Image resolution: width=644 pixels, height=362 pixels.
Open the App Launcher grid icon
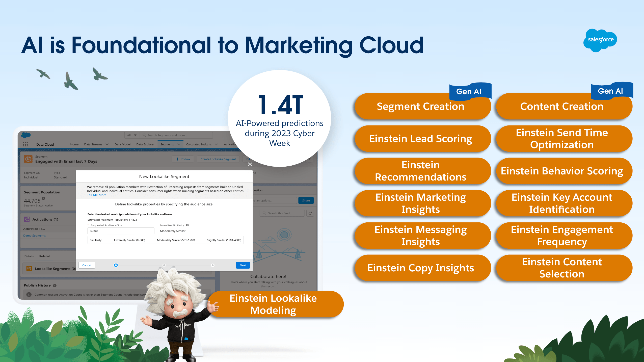[x=25, y=144]
